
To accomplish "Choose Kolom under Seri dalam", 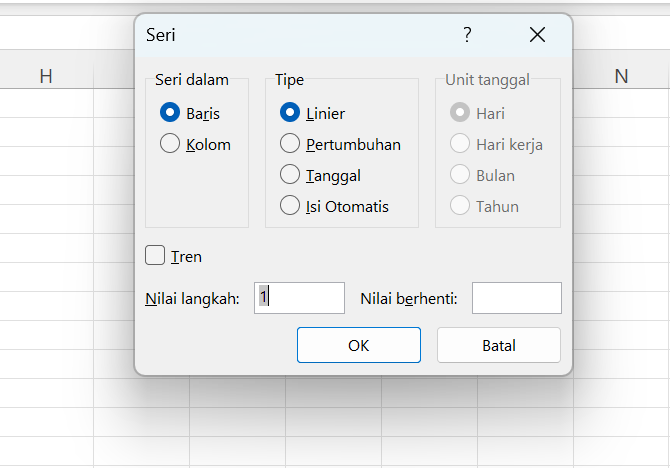I will click(170, 144).
